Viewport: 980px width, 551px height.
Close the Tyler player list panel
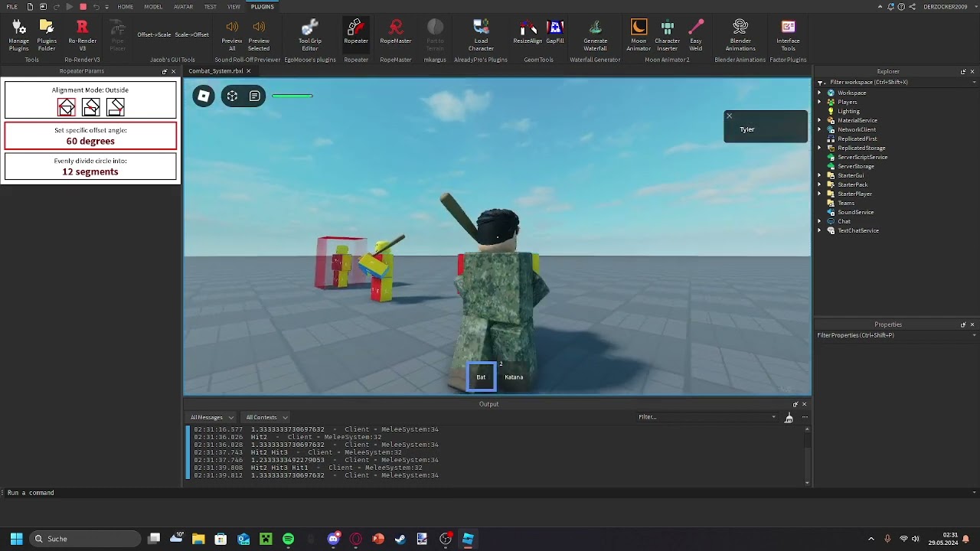tap(729, 116)
